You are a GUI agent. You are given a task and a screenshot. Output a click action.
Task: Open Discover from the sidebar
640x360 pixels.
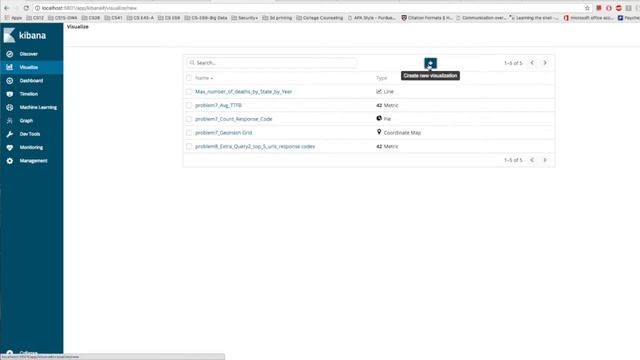point(28,54)
